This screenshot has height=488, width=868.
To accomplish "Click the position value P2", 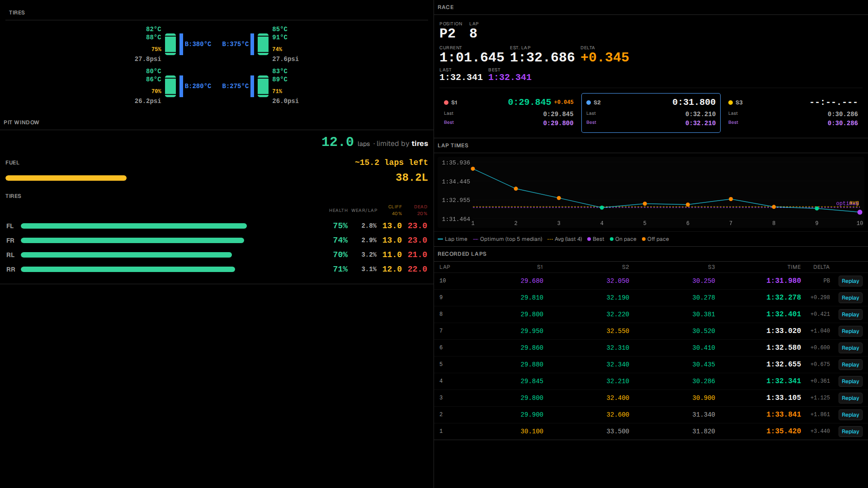I will coord(448,33).
